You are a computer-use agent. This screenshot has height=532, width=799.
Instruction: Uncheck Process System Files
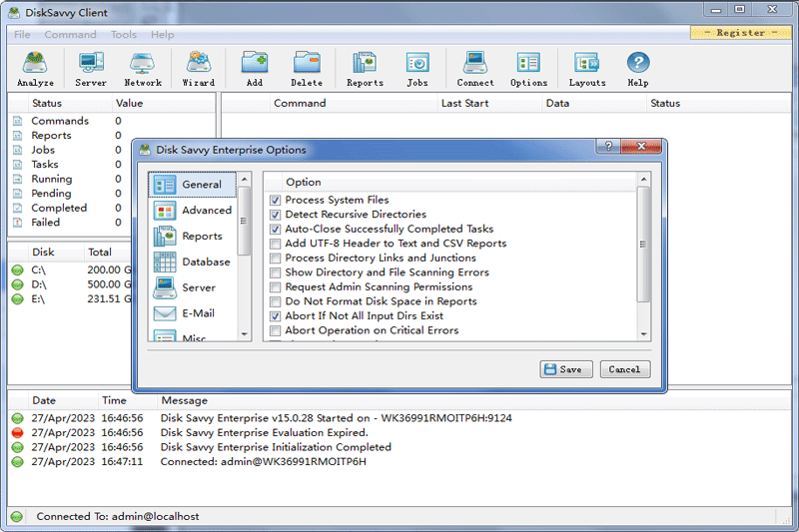tap(276, 200)
